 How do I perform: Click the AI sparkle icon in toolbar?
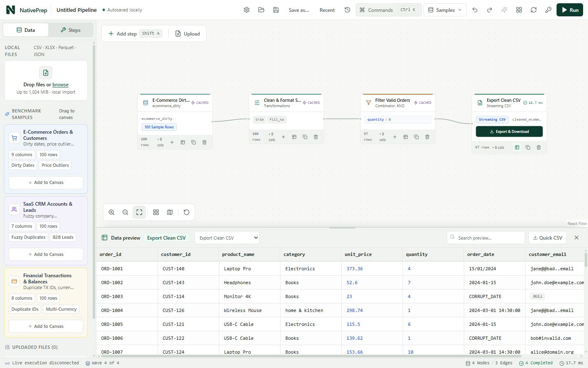[504, 10]
